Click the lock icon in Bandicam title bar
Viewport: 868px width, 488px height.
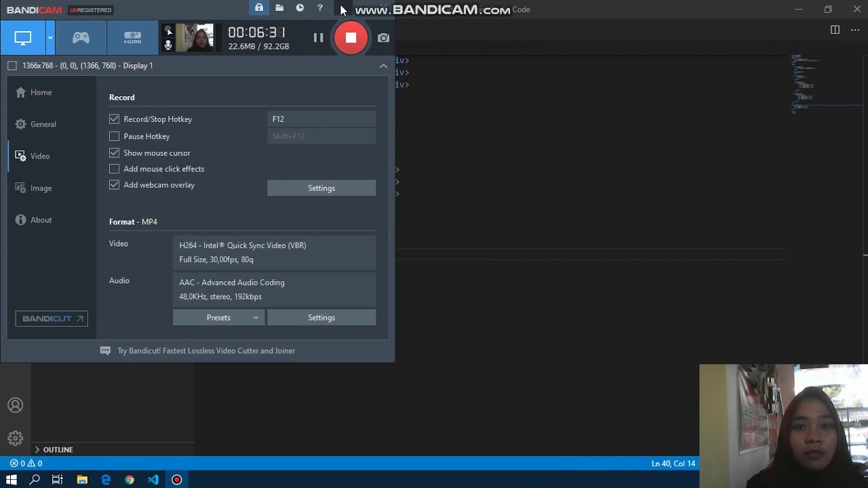(x=259, y=8)
